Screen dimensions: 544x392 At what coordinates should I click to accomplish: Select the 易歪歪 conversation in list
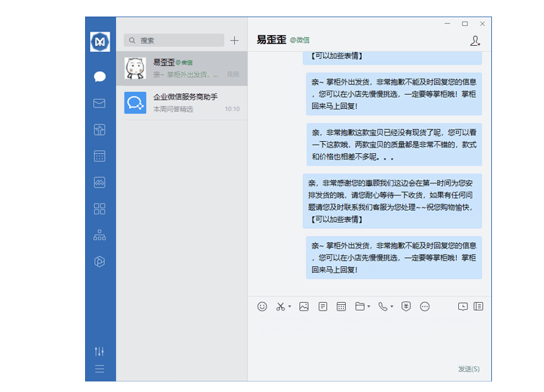(182, 68)
